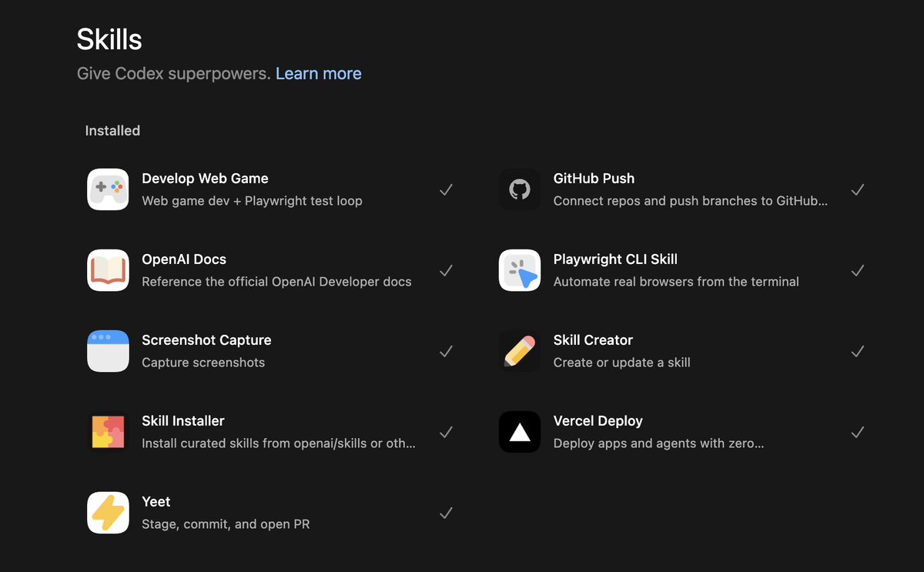Image resolution: width=924 pixels, height=572 pixels.
Task: Click the Installed section label
Action: click(112, 131)
